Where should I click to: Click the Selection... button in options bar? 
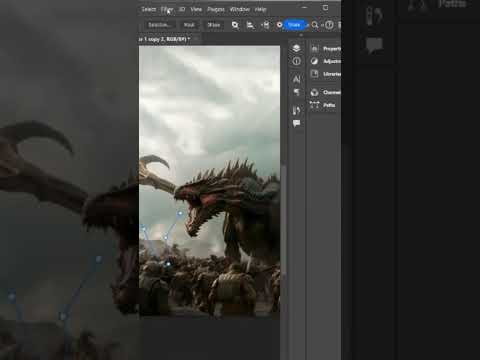click(x=159, y=25)
